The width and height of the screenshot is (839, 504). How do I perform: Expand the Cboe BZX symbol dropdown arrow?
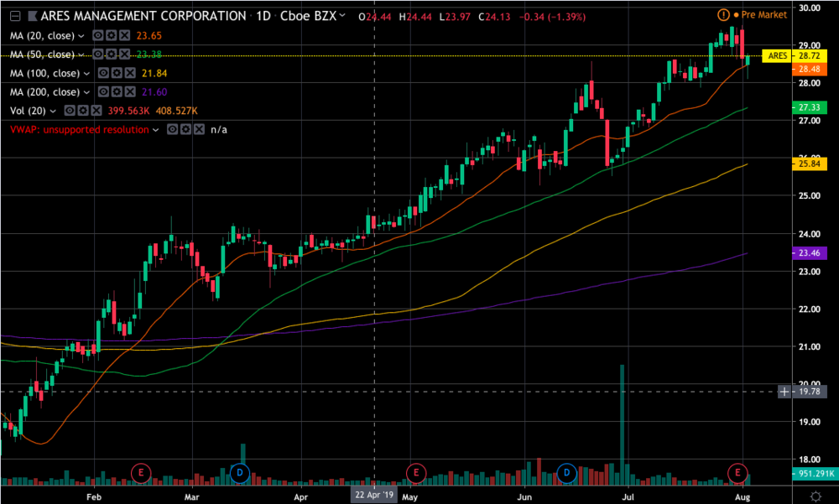pos(342,17)
